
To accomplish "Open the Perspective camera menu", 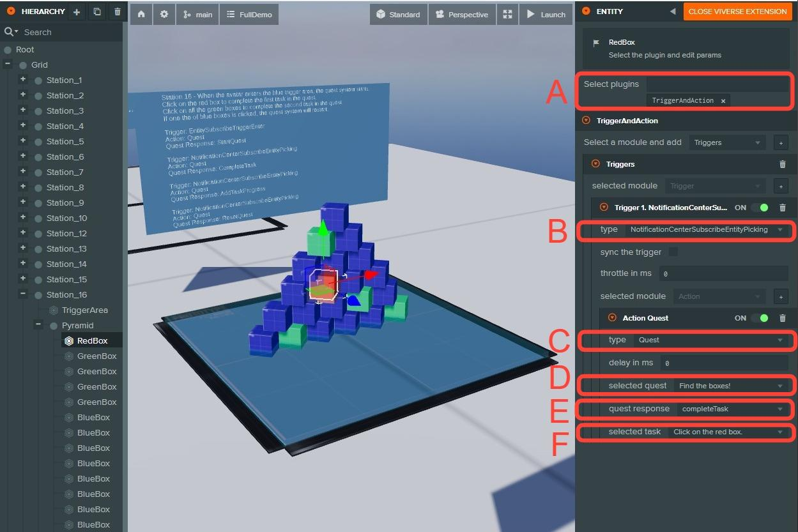I will pyautogui.click(x=461, y=14).
